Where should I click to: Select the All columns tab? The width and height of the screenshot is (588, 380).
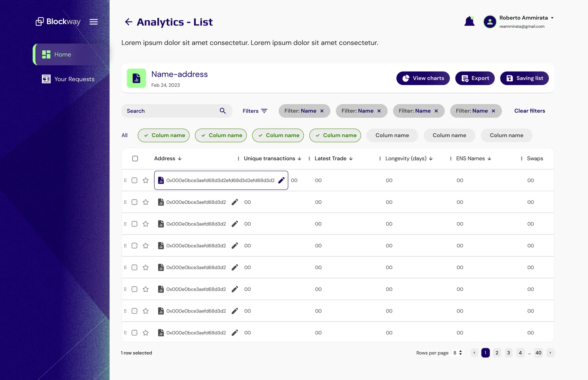click(125, 136)
